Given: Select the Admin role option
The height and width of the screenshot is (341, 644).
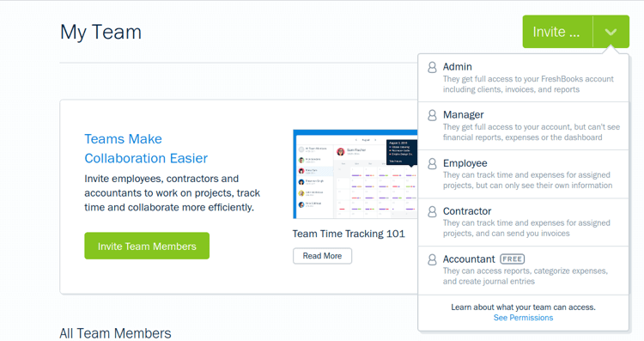Looking at the screenshot, I should [523, 78].
